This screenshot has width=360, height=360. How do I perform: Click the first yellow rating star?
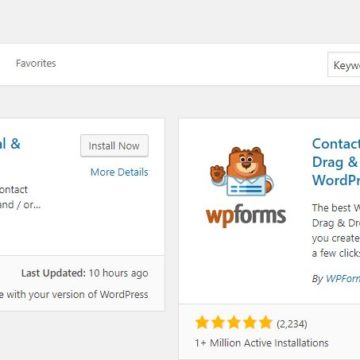(202, 323)
